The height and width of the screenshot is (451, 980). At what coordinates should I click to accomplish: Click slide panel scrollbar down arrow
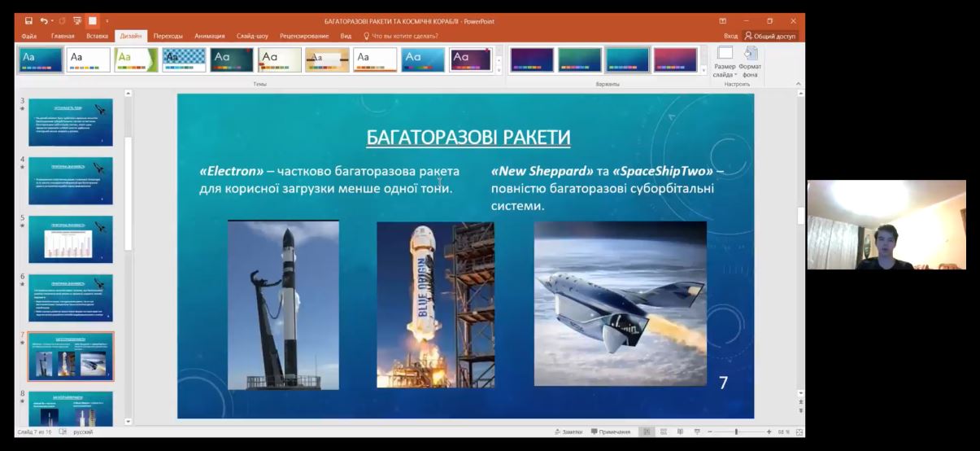tap(128, 422)
